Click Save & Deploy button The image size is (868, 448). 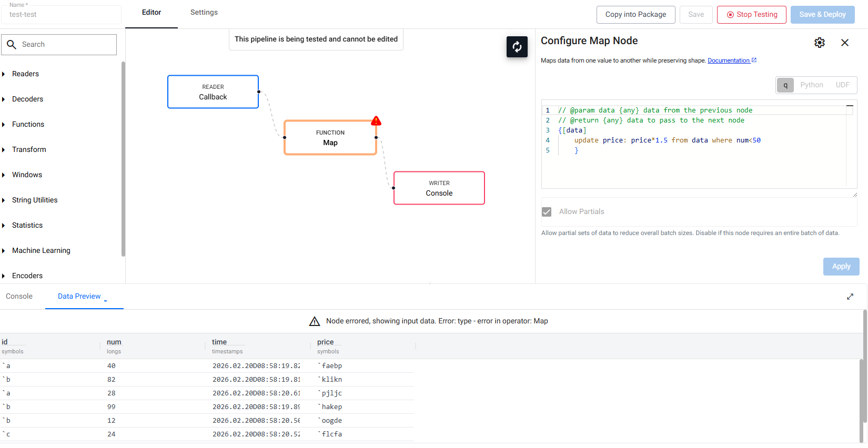[x=823, y=15]
